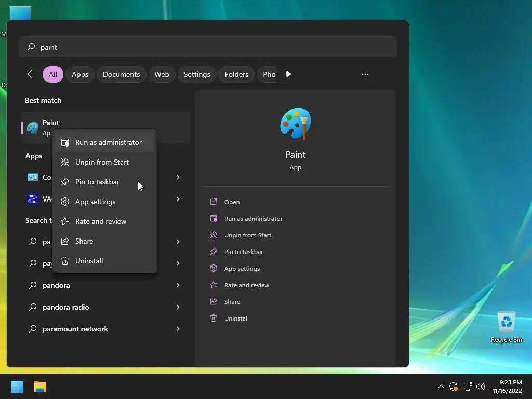532x399 pixels.
Task: Click shield icon beside details pane Run as administrator
Action: (214, 219)
